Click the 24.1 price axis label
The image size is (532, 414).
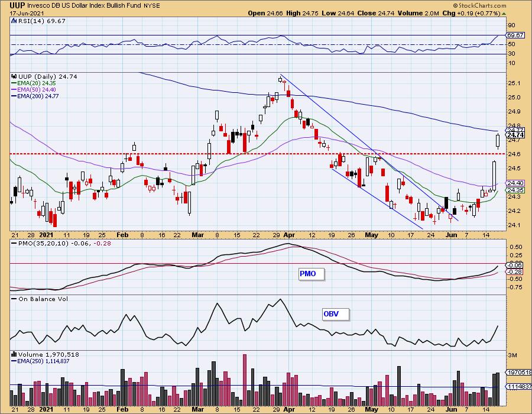coord(514,225)
